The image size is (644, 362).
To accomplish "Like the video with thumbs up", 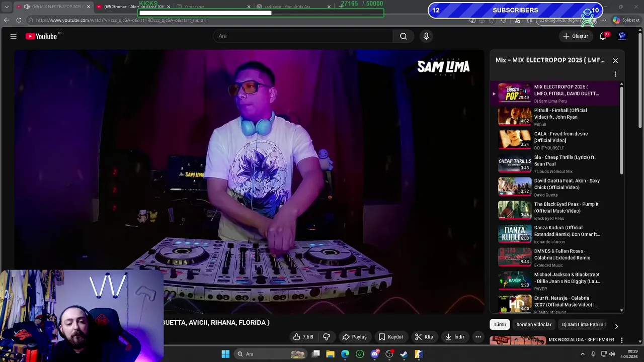I will tap(303, 337).
